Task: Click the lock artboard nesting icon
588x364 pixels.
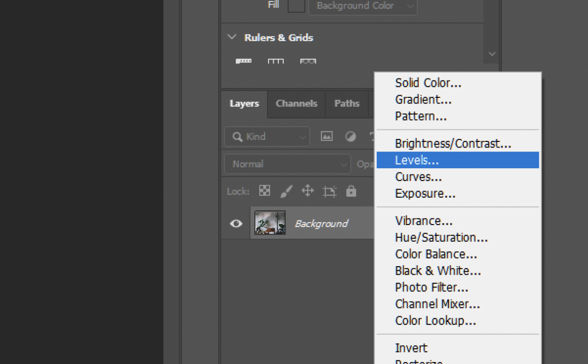Action: 330,191
